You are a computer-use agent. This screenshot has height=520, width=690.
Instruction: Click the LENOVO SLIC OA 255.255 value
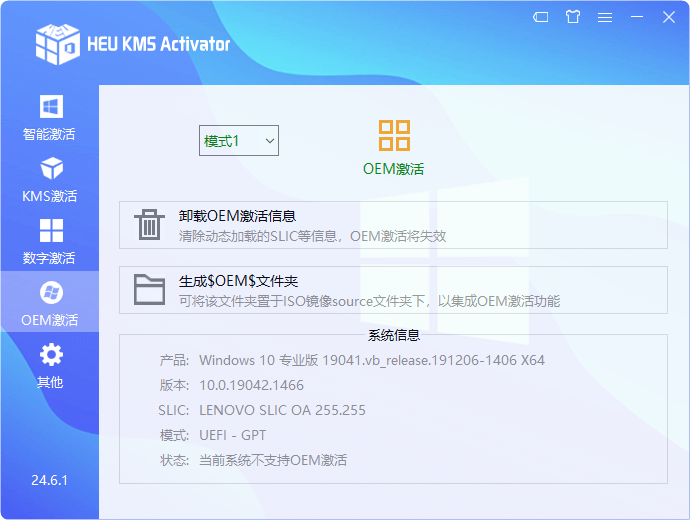[x=282, y=410]
